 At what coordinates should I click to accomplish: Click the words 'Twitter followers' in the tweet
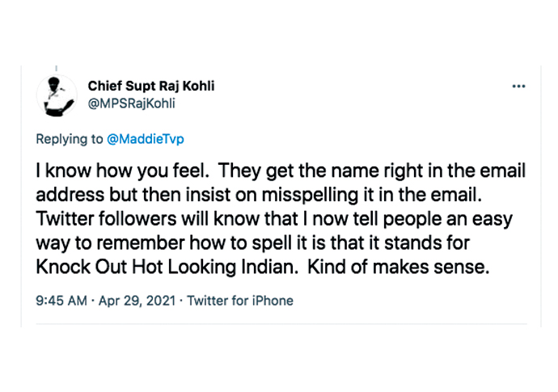coord(106,219)
